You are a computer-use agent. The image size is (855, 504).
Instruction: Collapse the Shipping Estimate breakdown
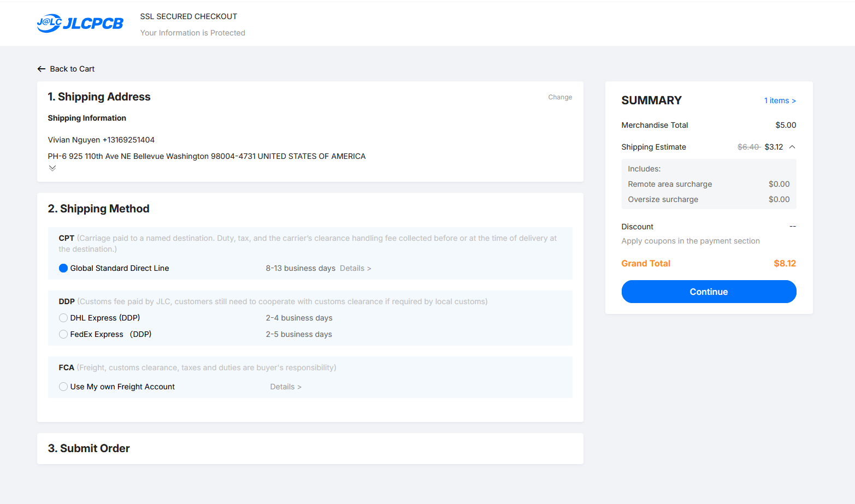pos(792,147)
